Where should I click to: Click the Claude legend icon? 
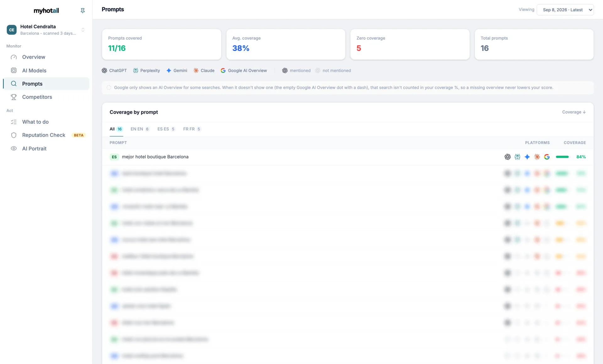point(196,71)
